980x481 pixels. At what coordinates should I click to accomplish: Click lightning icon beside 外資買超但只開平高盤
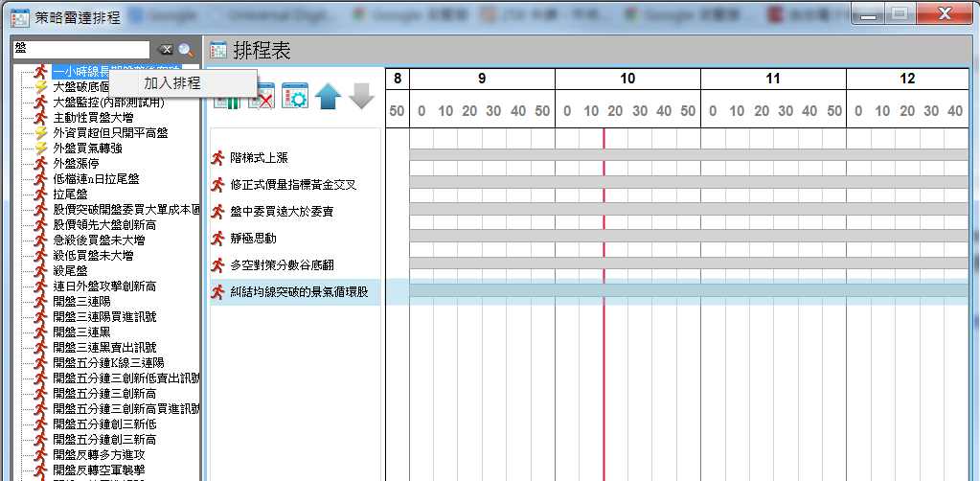click(41, 132)
